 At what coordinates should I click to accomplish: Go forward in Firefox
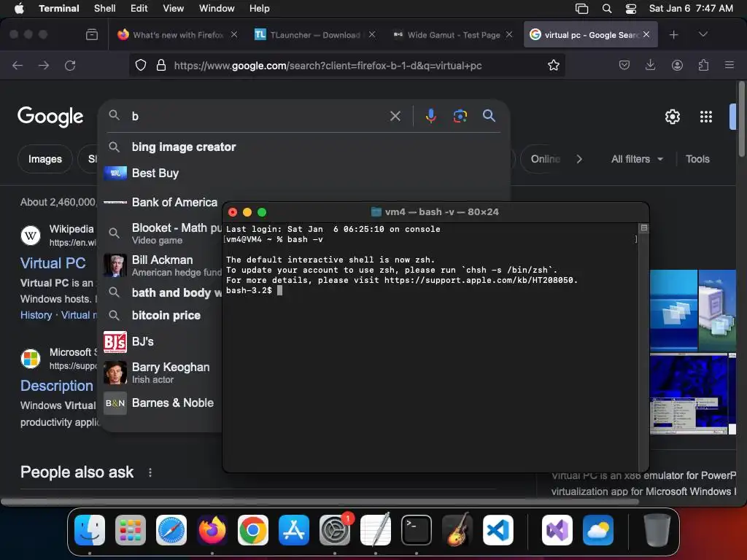44,65
